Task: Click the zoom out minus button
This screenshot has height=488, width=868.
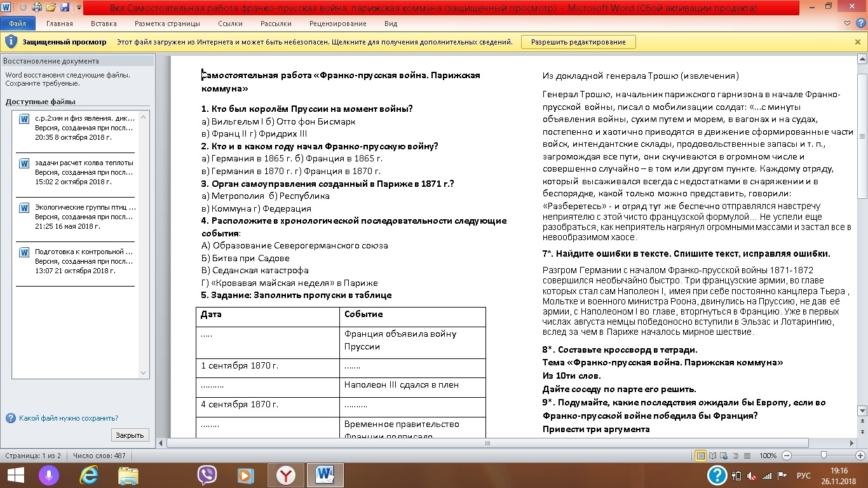Action: pyautogui.click(x=787, y=456)
